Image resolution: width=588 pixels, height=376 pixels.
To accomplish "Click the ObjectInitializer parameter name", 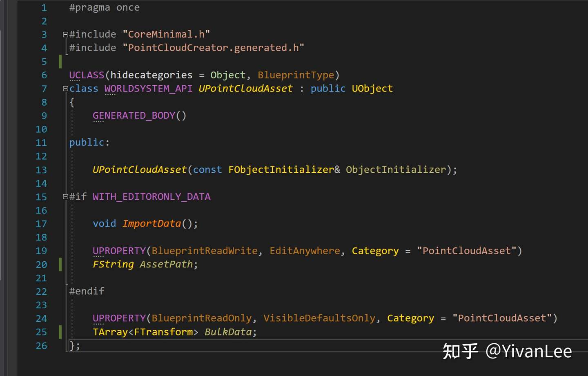I will click(x=396, y=170).
